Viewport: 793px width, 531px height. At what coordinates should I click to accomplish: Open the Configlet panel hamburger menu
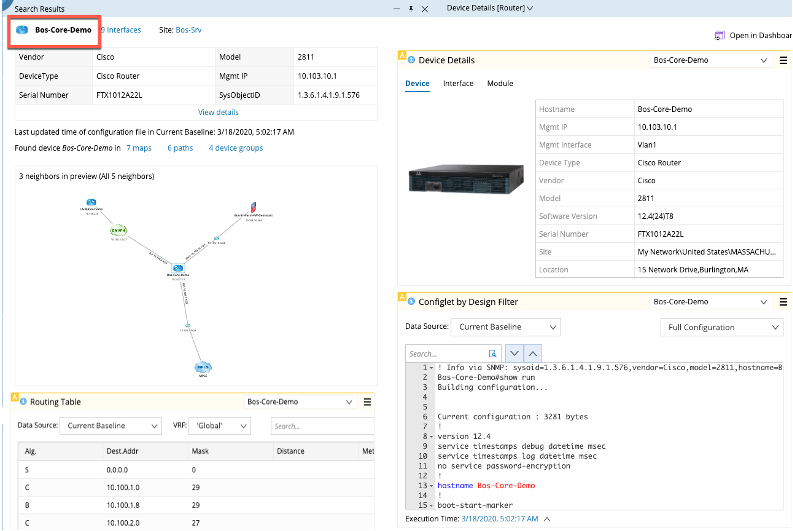tap(783, 300)
